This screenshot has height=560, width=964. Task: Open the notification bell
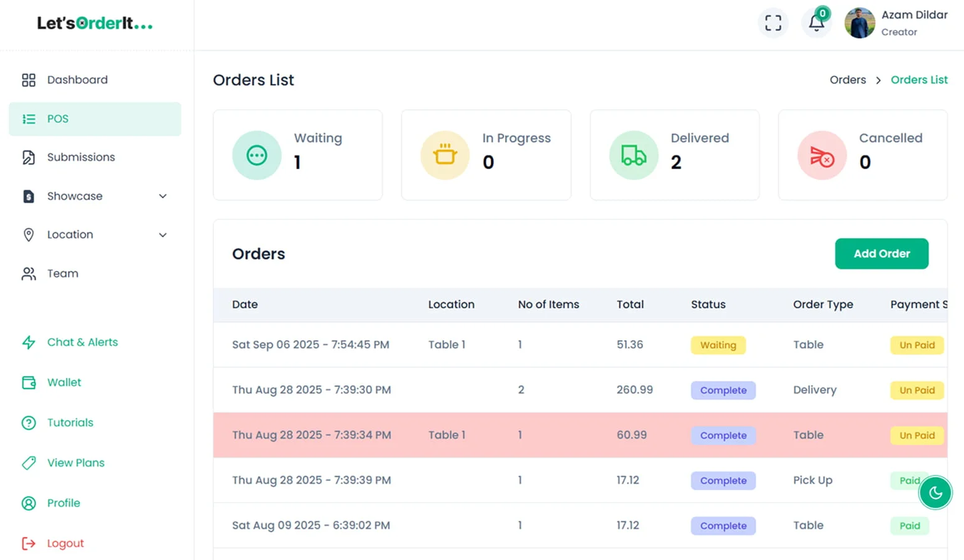click(816, 22)
